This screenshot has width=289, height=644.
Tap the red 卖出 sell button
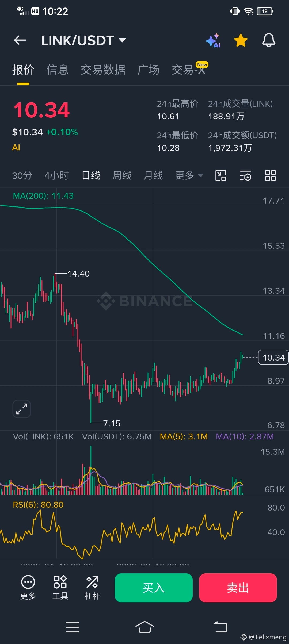click(238, 588)
